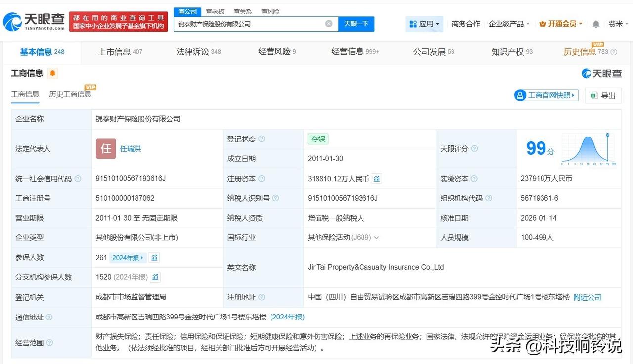Open 工商官网快照 snapshot button
This screenshot has height=364, width=633.
click(x=546, y=95)
